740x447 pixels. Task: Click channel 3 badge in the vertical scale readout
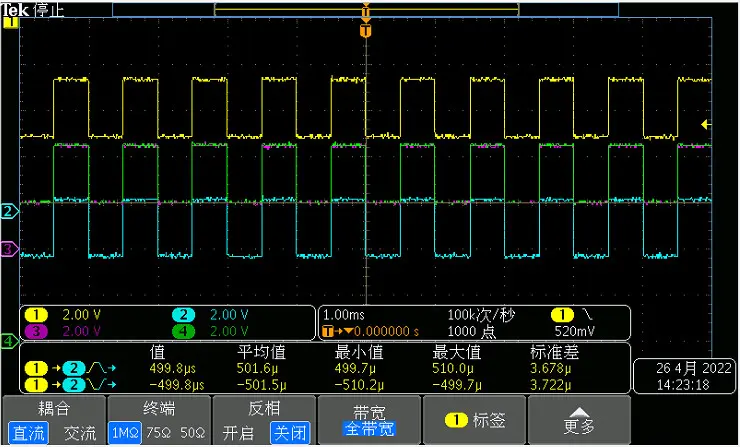tap(36, 331)
